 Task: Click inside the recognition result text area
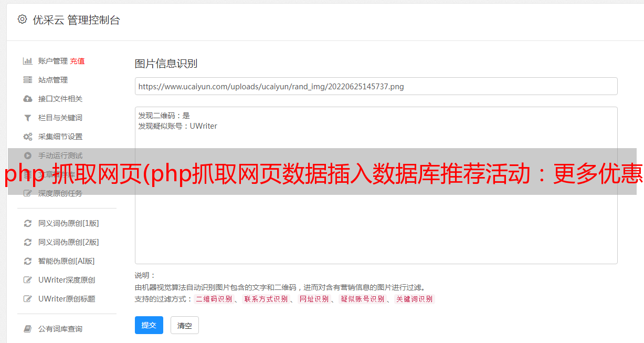[376, 185]
